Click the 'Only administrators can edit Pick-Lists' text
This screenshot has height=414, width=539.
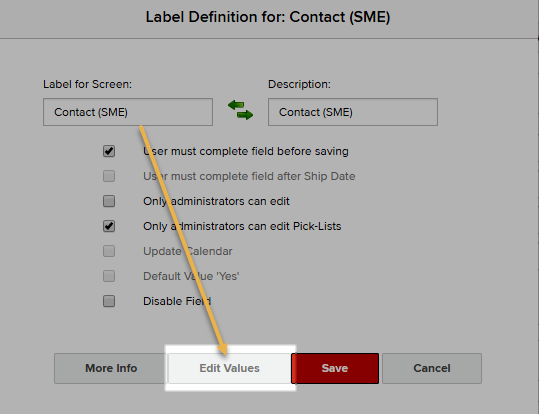tap(242, 226)
